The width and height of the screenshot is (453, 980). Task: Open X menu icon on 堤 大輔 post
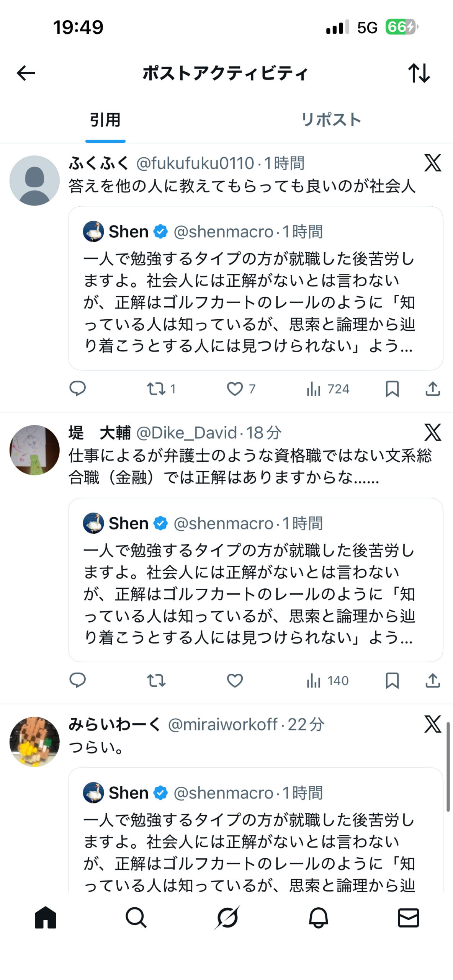point(433,432)
